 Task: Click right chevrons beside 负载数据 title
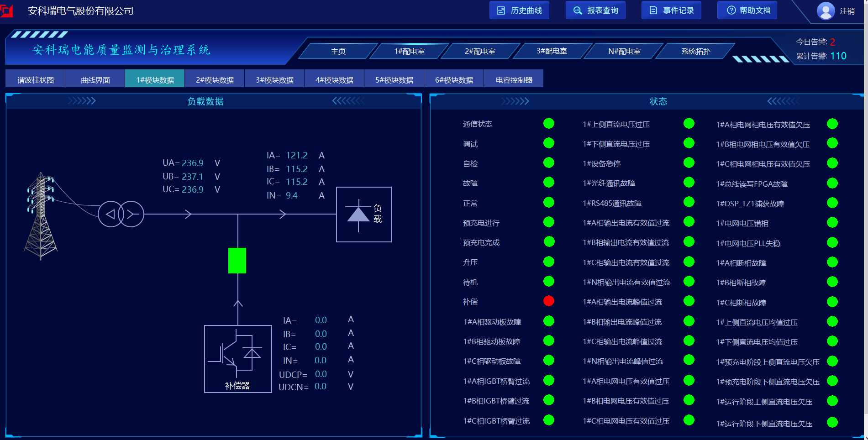pyautogui.click(x=348, y=101)
